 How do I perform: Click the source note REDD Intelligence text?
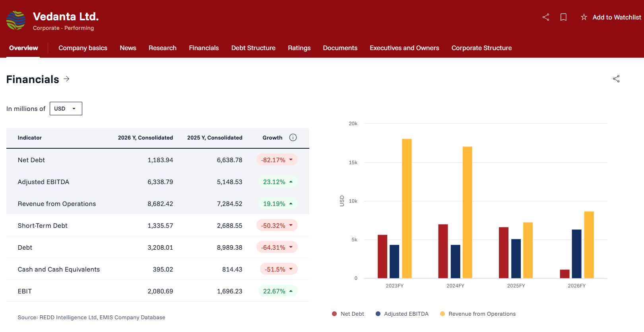click(91, 317)
